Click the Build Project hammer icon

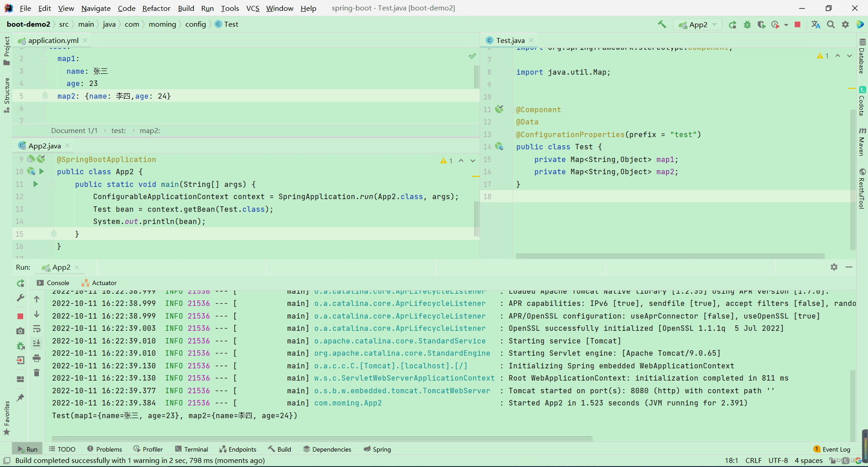pos(662,24)
